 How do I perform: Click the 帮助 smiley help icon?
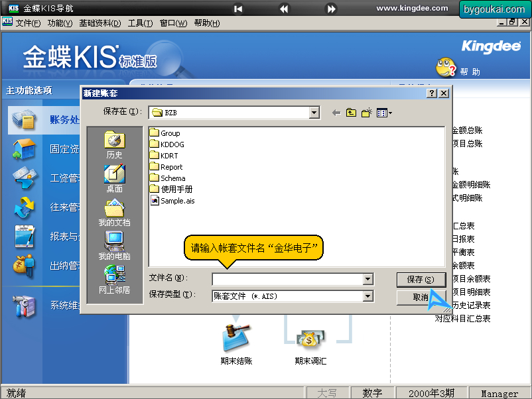click(446, 68)
